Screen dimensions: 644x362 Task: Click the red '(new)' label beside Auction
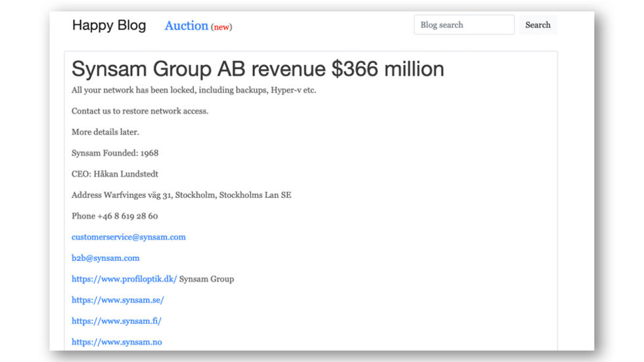pyautogui.click(x=221, y=27)
